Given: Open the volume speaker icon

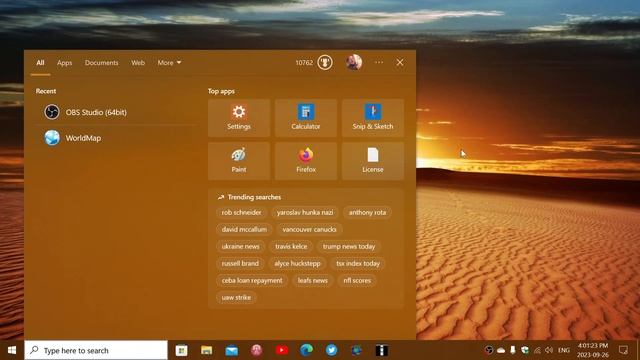Looking at the screenshot, I should pos(549,350).
